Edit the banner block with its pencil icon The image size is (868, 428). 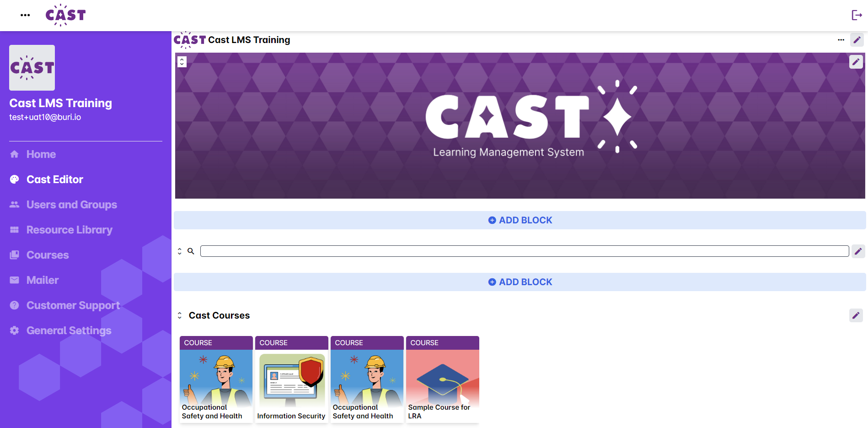coord(856,62)
